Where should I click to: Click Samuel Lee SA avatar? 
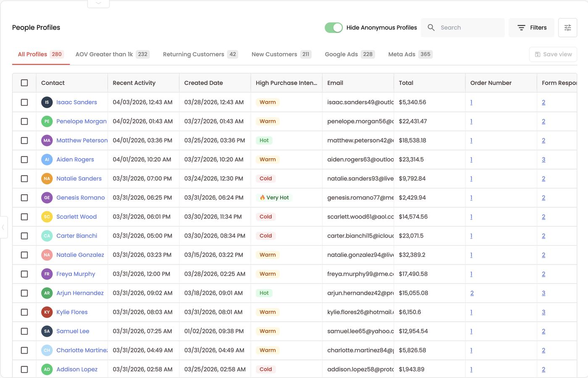point(47,331)
